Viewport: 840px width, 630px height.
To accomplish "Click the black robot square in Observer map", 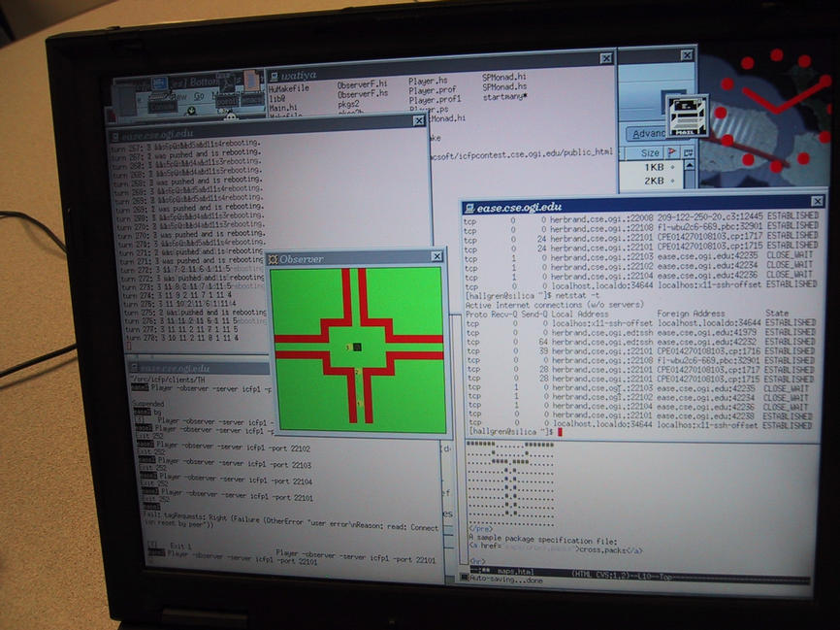I will [x=357, y=348].
